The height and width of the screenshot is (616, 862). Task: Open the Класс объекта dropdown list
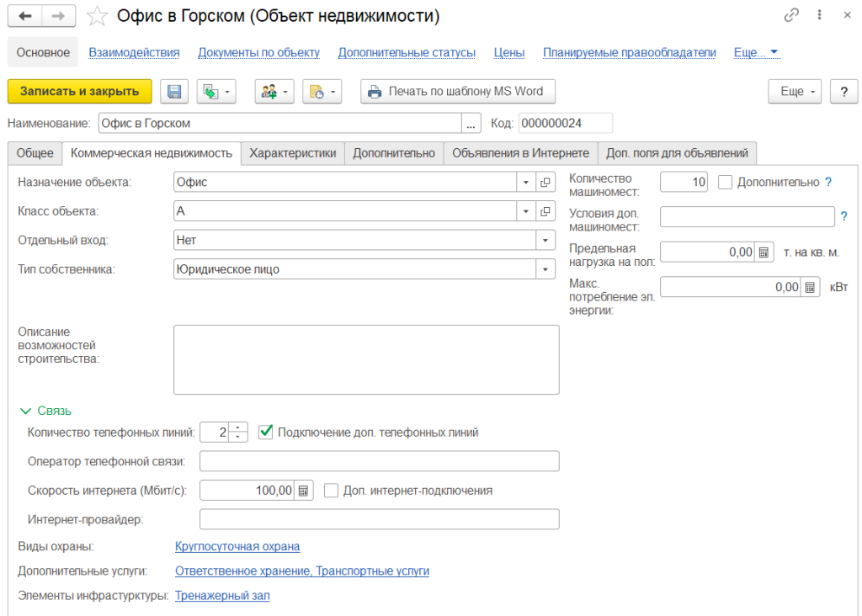pyautogui.click(x=525, y=211)
